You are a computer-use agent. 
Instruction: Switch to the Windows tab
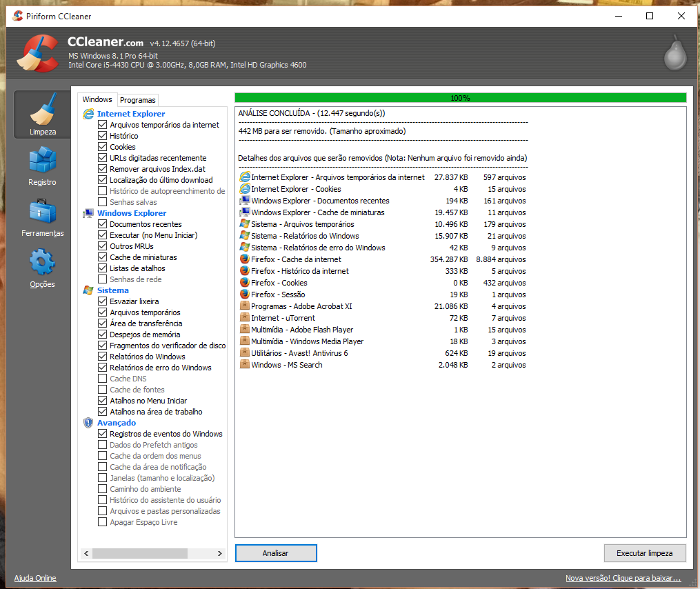point(97,99)
